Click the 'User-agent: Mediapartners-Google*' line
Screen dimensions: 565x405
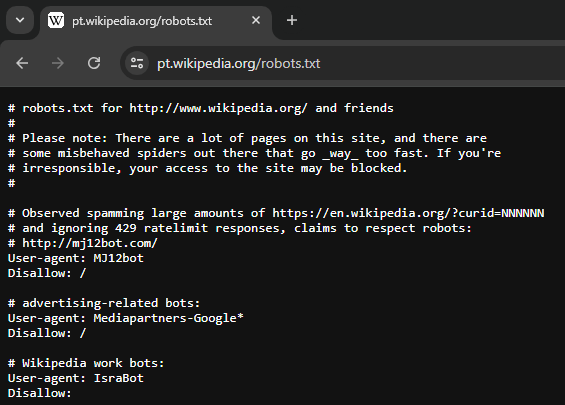point(126,318)
